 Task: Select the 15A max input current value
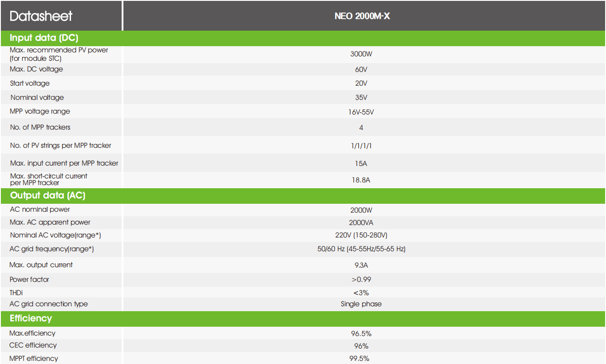tap(361, 164)
